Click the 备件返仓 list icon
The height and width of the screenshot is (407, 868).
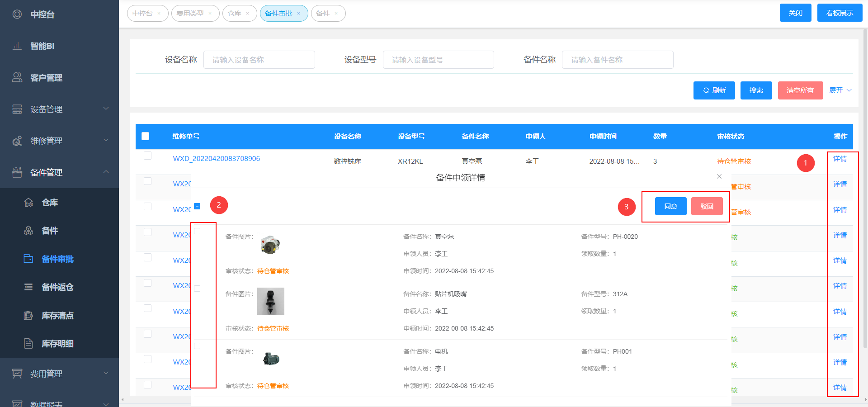pyautogui.click(x=28, y=287)
